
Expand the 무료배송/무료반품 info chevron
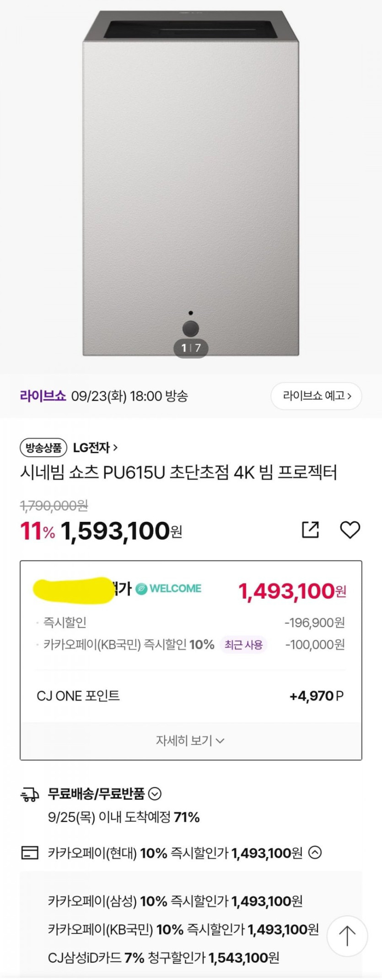pos(155,794)
